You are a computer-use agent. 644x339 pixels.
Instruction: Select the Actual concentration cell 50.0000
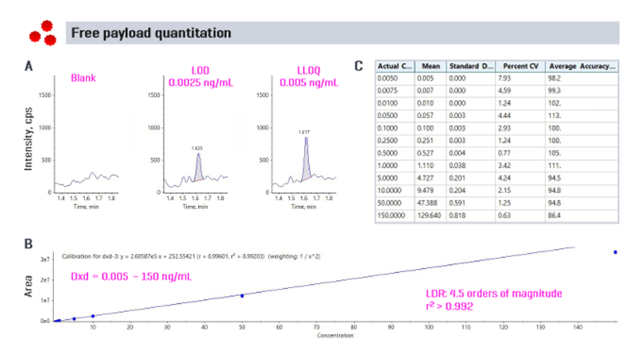[x=389, y=203]
